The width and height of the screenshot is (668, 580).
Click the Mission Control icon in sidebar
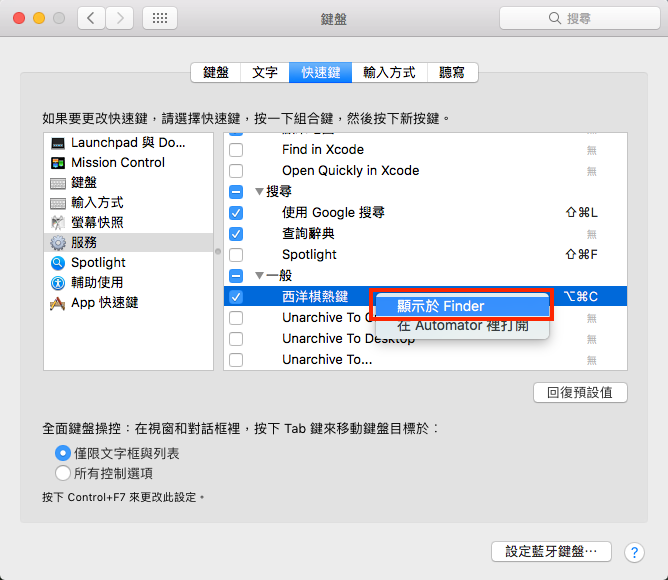pyautogui.click(x=58, y=163)
